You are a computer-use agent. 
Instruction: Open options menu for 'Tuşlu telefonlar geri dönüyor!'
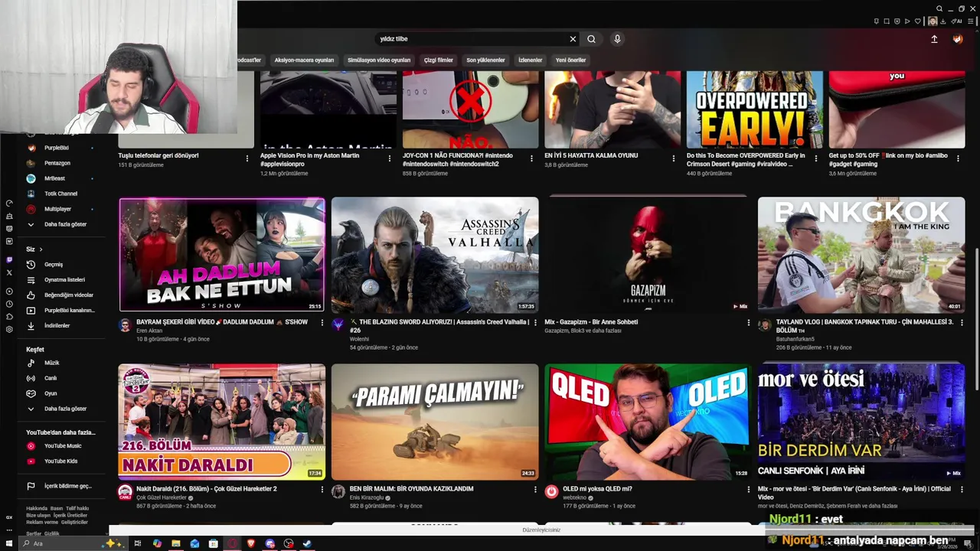tap(247, 158)
